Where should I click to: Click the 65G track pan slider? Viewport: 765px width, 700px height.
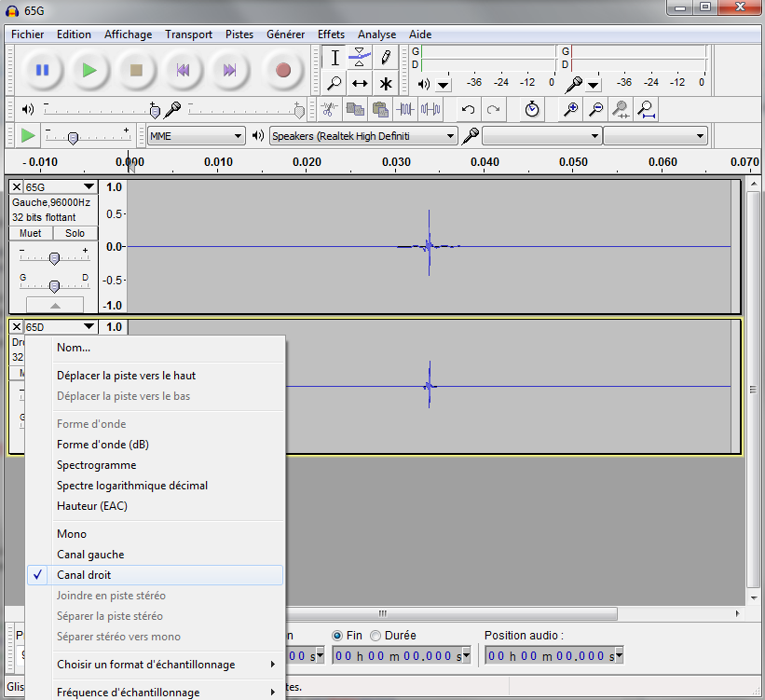[54, 285]
